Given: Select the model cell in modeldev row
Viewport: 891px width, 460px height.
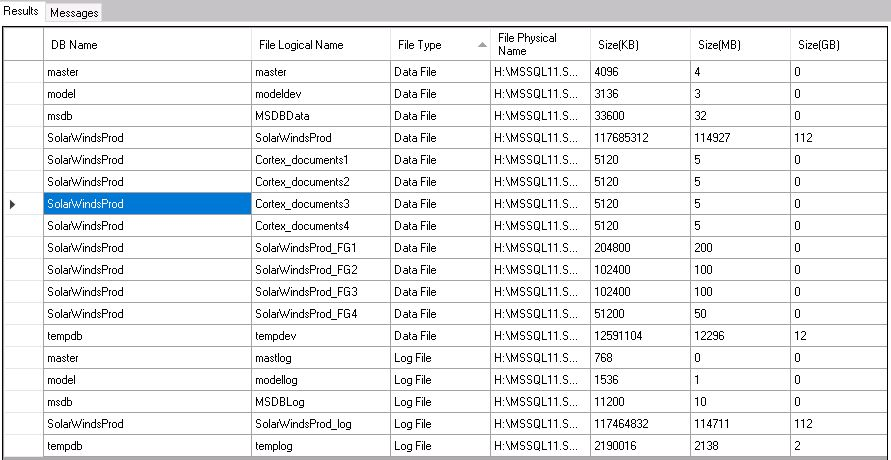Looking at the screenshot, I should [147, 94].
